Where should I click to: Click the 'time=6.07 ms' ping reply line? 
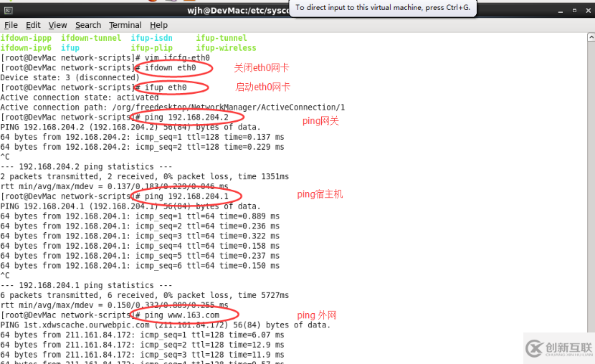[x=143, y=335]
